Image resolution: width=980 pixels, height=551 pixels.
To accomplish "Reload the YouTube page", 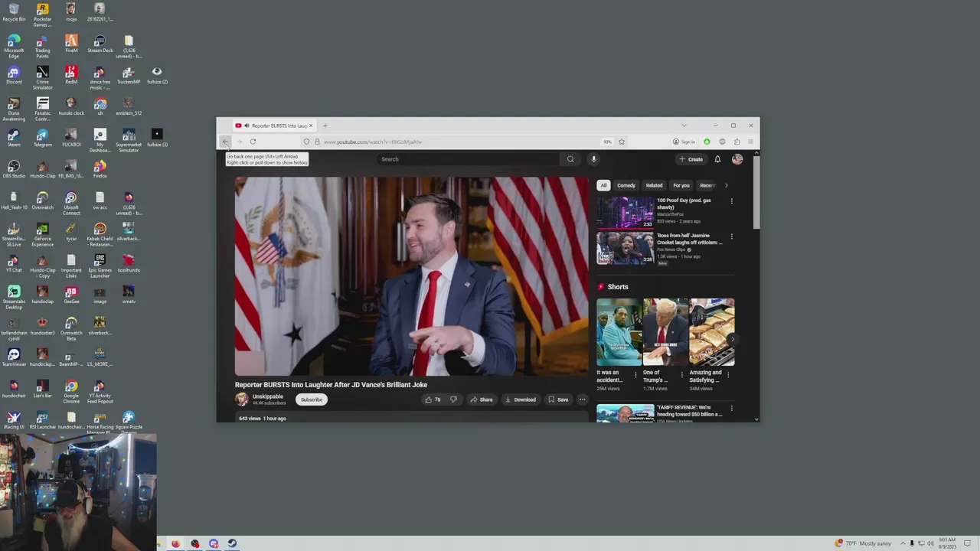I will coord(253,142).
